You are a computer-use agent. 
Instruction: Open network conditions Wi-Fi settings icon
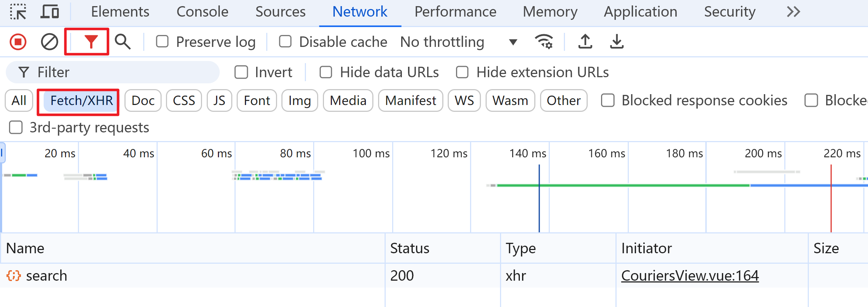point(544,42)
